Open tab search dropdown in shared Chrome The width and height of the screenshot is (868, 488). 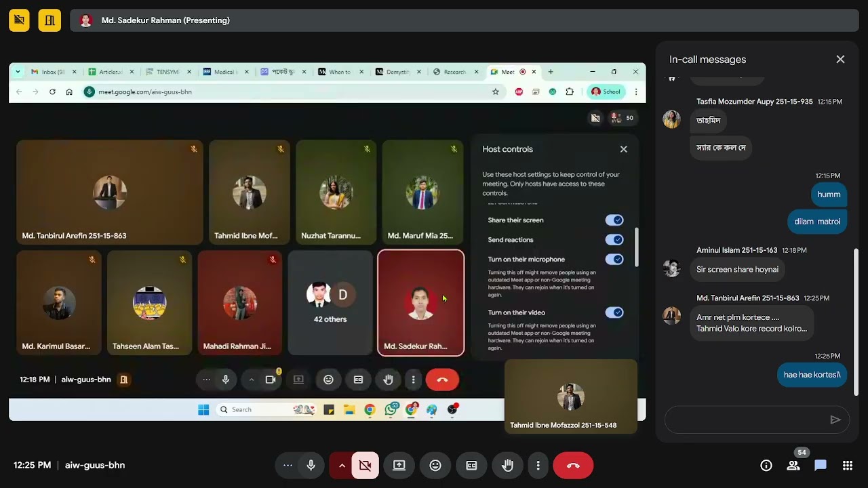[x=17, y=72]
